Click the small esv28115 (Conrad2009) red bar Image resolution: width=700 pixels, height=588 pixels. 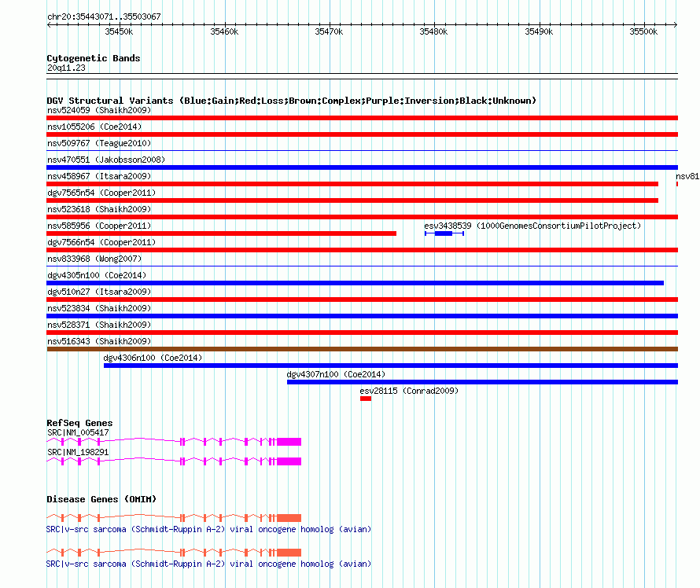(366, 399)
